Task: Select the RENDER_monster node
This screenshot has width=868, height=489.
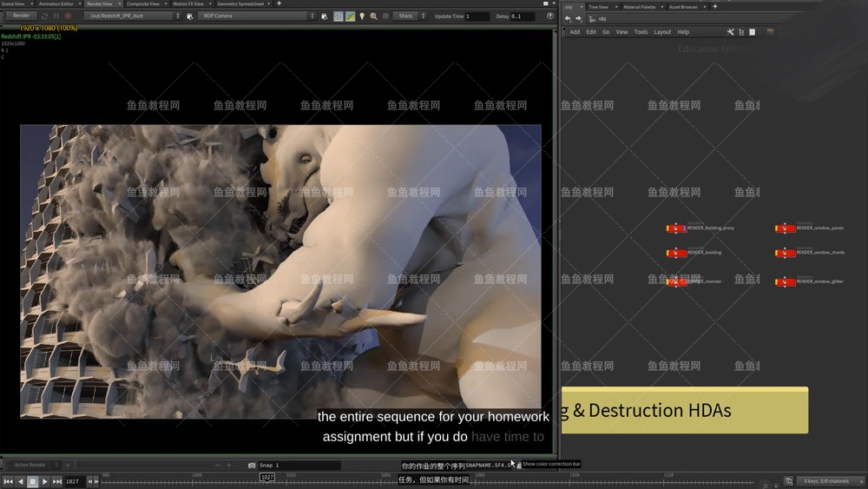Action: tap(676, 282)
